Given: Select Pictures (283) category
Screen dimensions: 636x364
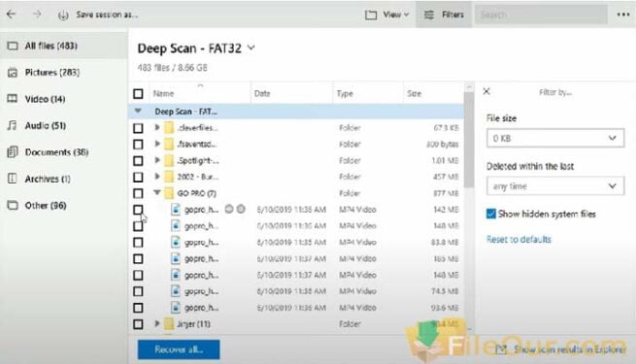Looking at the screenshot, I should pyautogui.click(x=64, y=73).
